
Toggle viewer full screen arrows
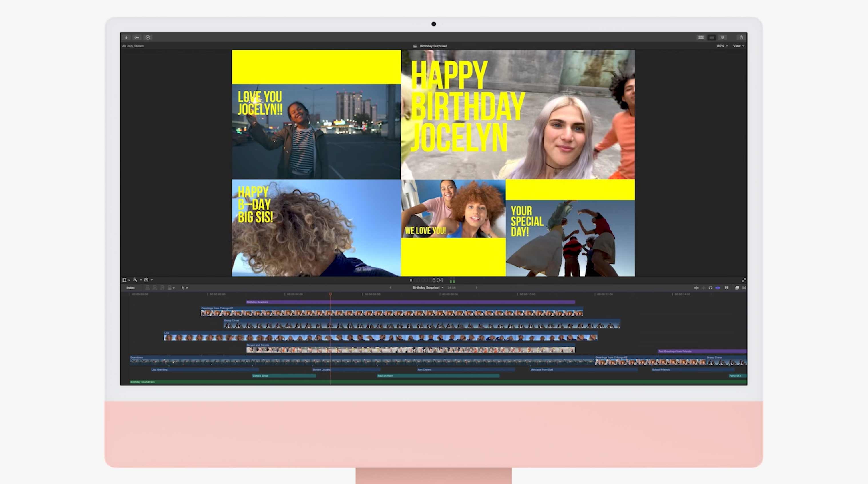744,280
